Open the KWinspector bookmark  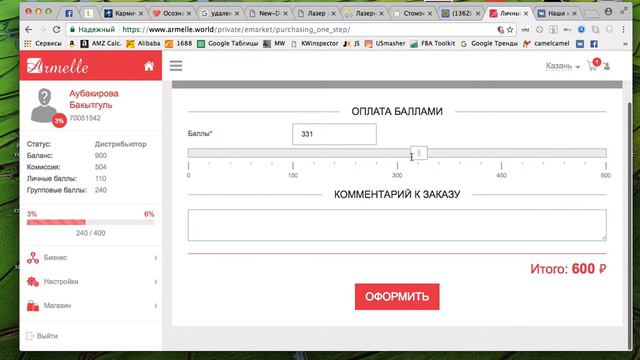[314, 43]
